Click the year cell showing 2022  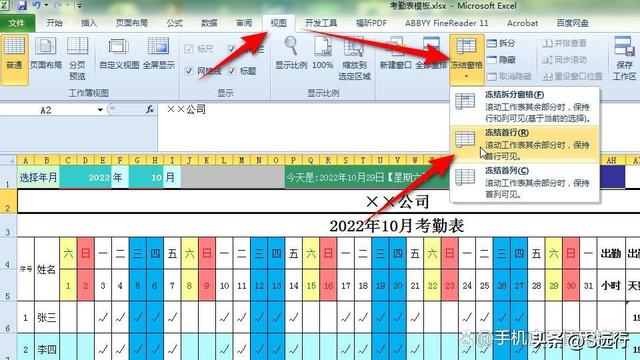coord(85,177)
